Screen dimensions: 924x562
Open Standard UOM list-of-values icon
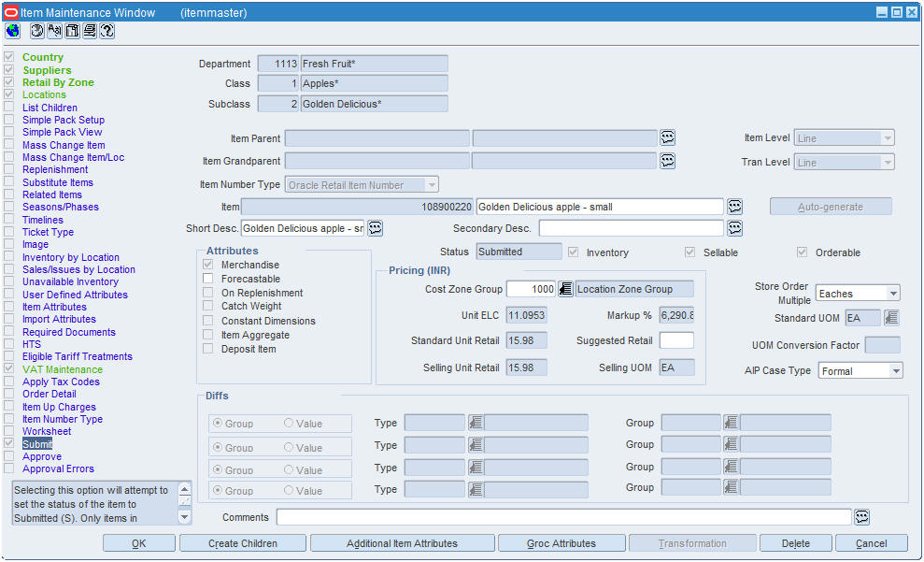[x=891, y=318]
